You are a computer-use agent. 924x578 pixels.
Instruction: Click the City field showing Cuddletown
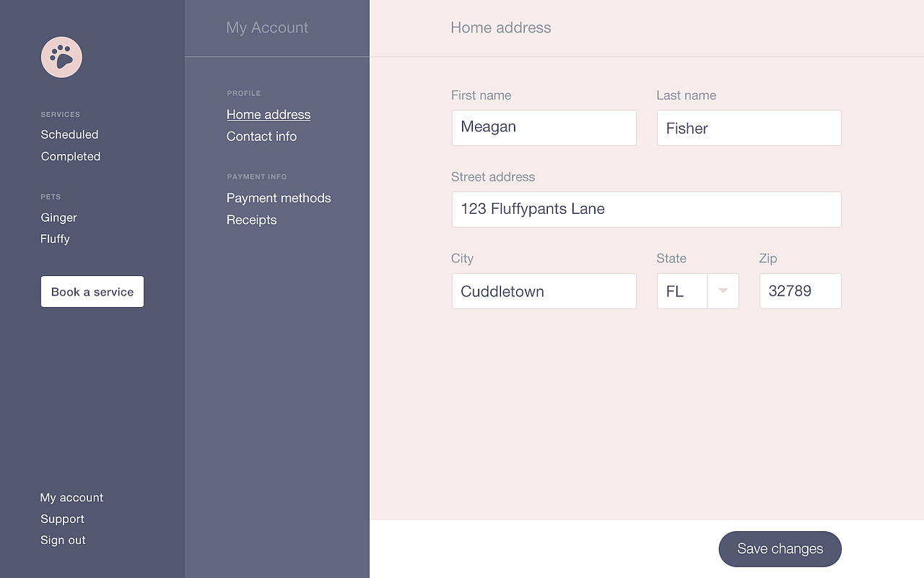[x=544, y=291]
